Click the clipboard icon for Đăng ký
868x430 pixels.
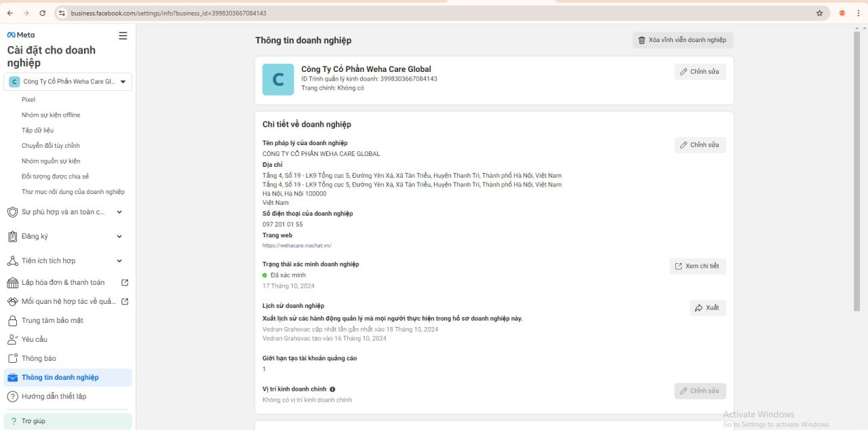click(x=12, y=237)
